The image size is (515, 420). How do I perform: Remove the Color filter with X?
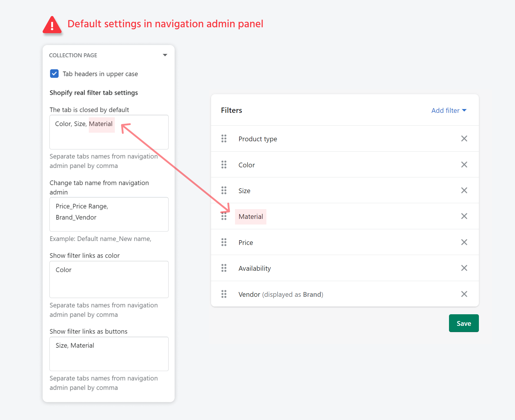[x=464, y=165]
